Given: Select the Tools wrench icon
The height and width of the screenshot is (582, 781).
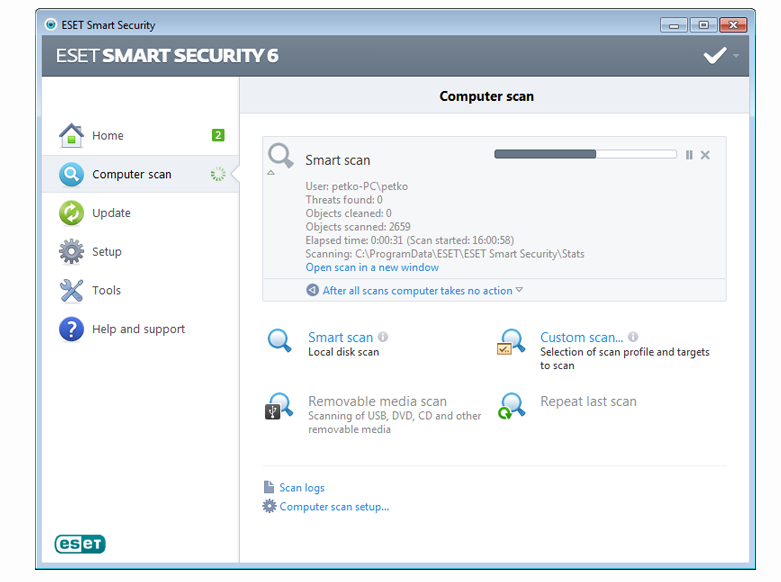Looking at the screenshot, I should (71, 291).
